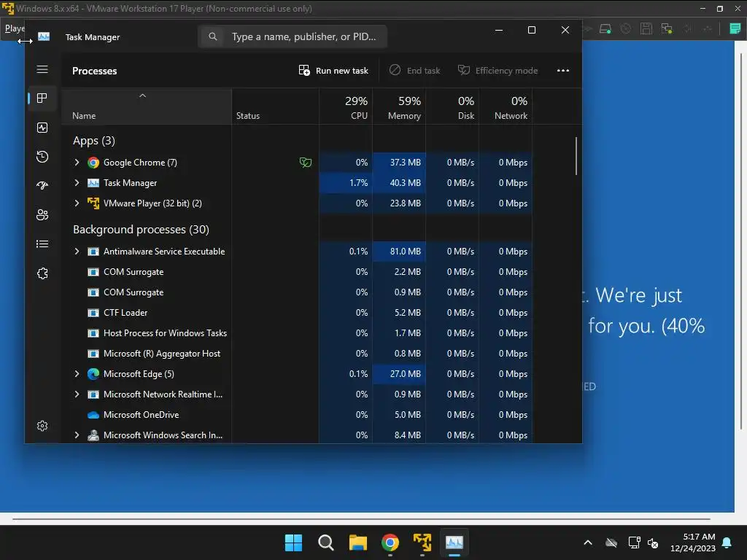Image resolution: width=747 pixels, height=560 pixels.
Task: Select Microsoft (R) Aggregator Host row
Action: 297,354
